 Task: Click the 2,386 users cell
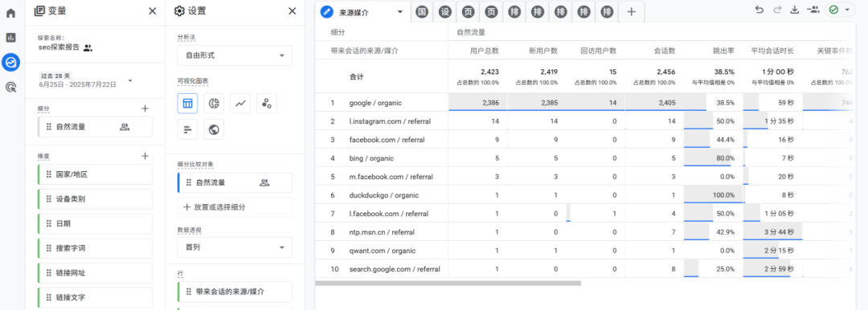coord(477,103)
